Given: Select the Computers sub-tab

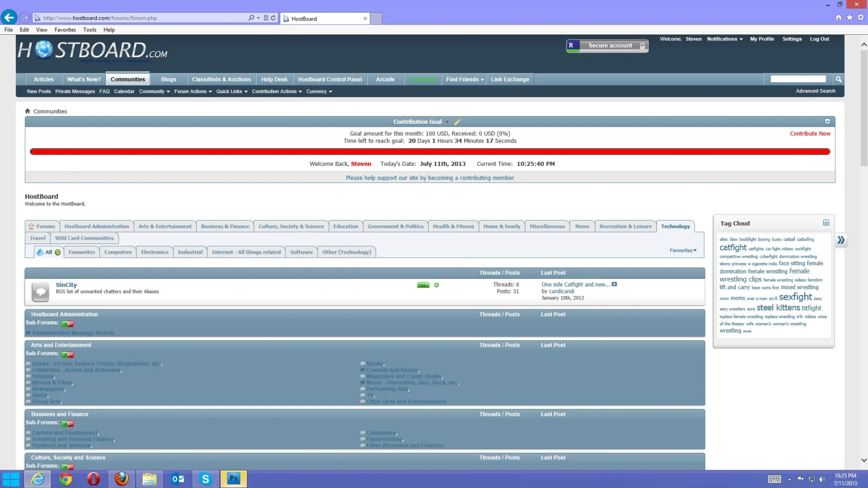Looking at the screenshot, I should coord(118,252).
